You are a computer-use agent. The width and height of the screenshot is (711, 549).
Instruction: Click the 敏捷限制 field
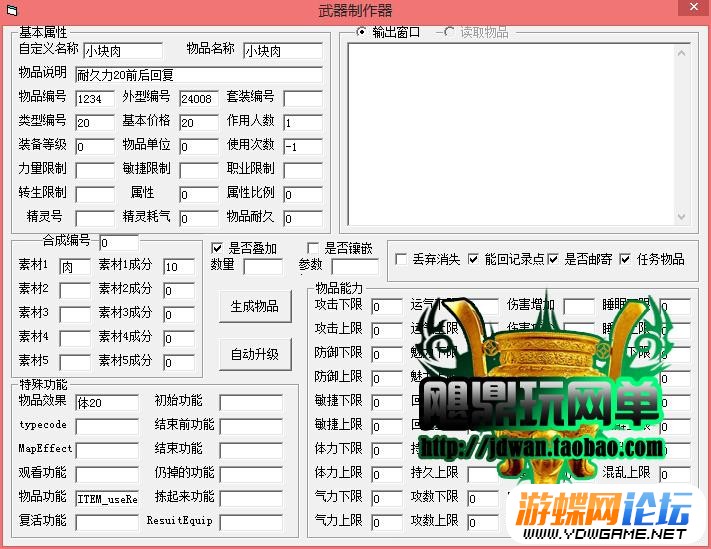(199, 171)
